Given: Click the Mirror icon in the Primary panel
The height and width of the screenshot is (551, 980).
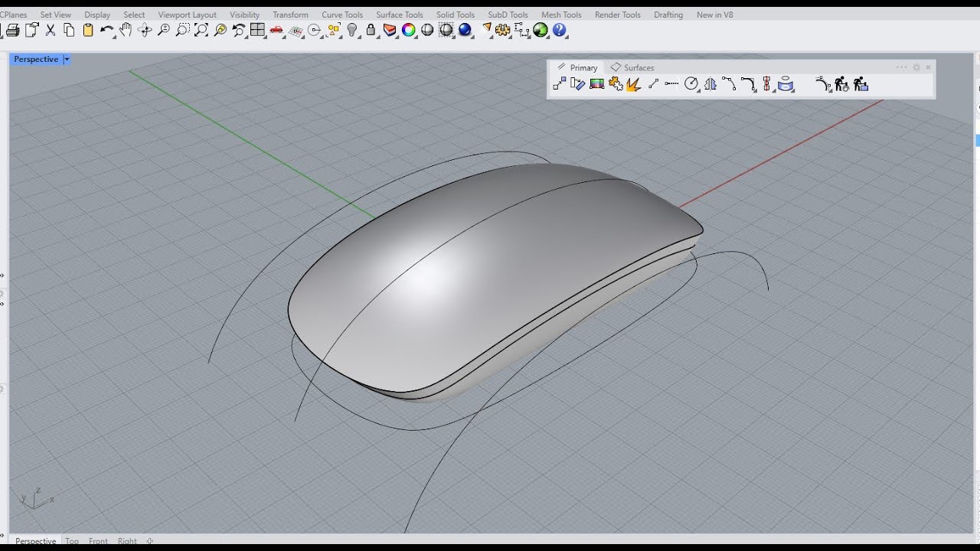Looking at the screenshot, I should click(x=710, y=84).
